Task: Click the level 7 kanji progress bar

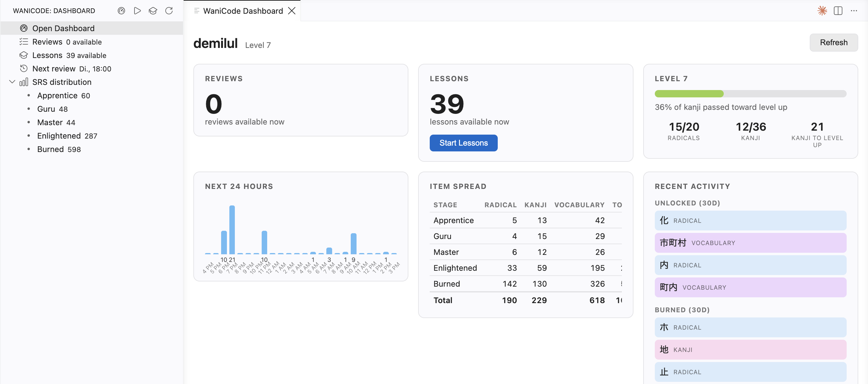Action: pos(750,94)
